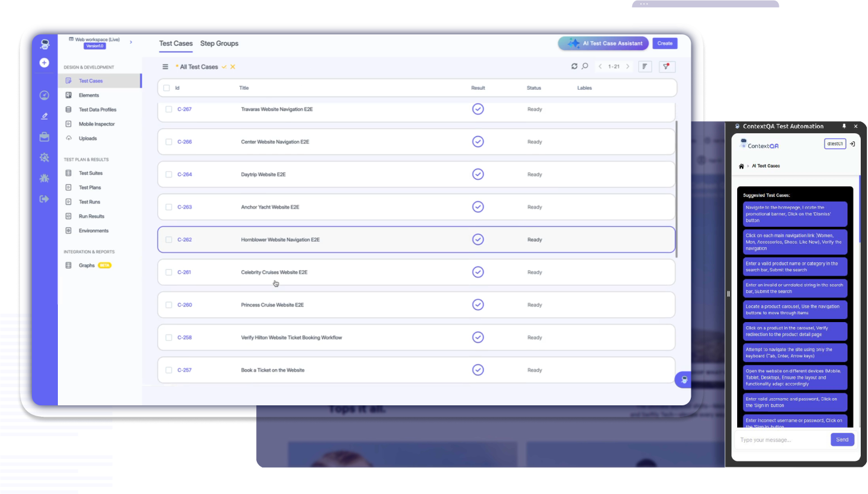Viewport: 868px width, 494px height.
Task: Click the result check icon for C-257
Action: (x=478, y=370)
